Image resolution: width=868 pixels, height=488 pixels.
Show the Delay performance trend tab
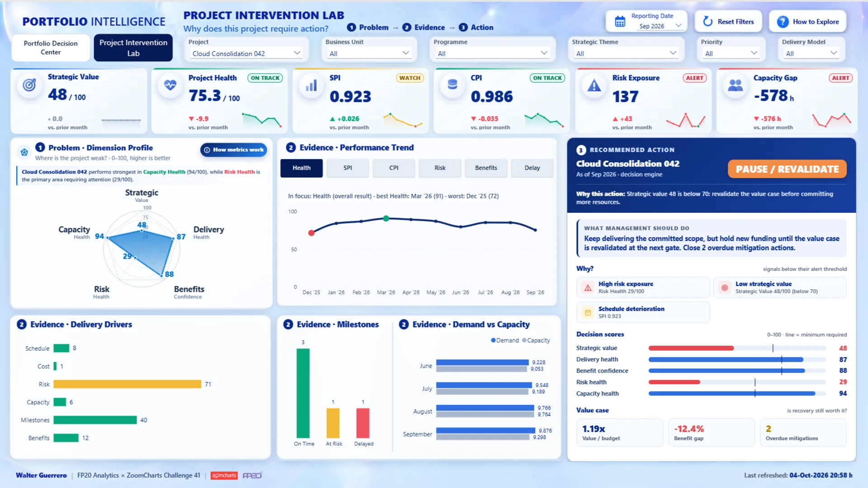pos(532,168)
